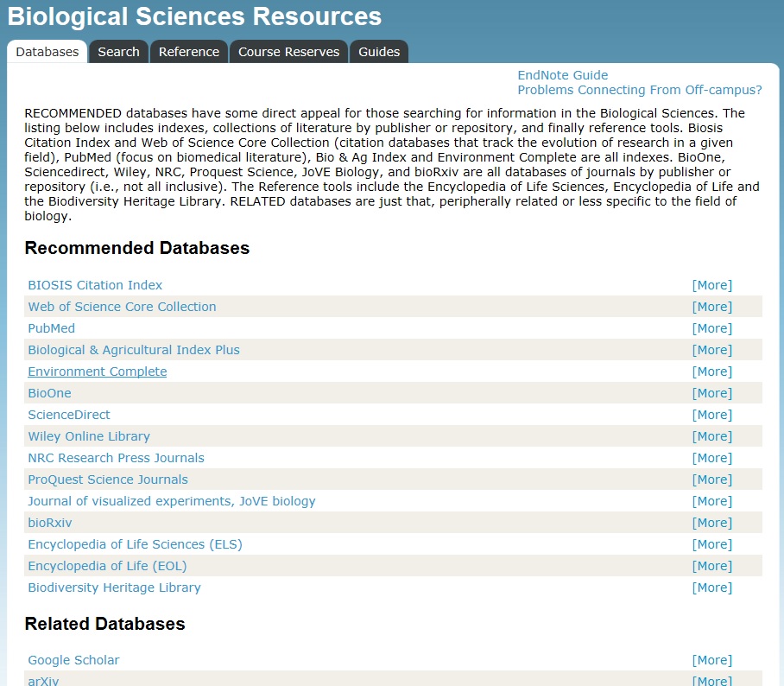
Task: Open the arXiv link
Action: (43, 681)
